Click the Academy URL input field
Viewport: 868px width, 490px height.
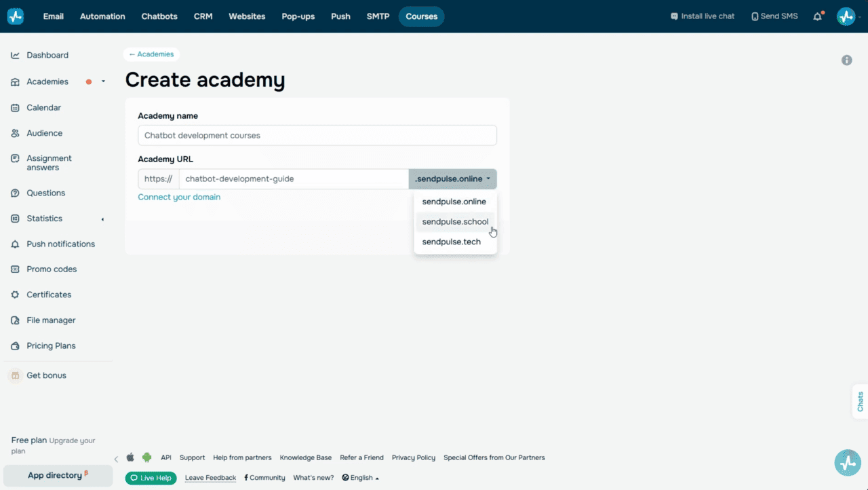pos(294,179)
